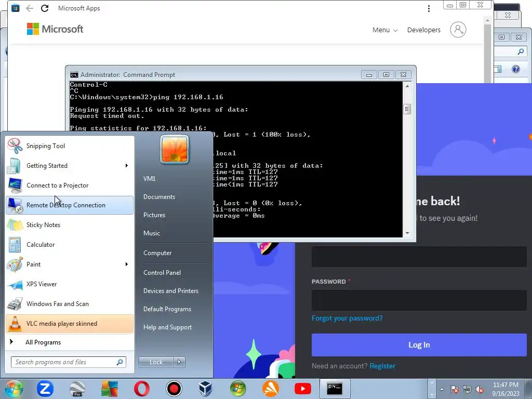Expand Paint recent files arrow
The width and height of the screenshot is (532, 399).
127,264
